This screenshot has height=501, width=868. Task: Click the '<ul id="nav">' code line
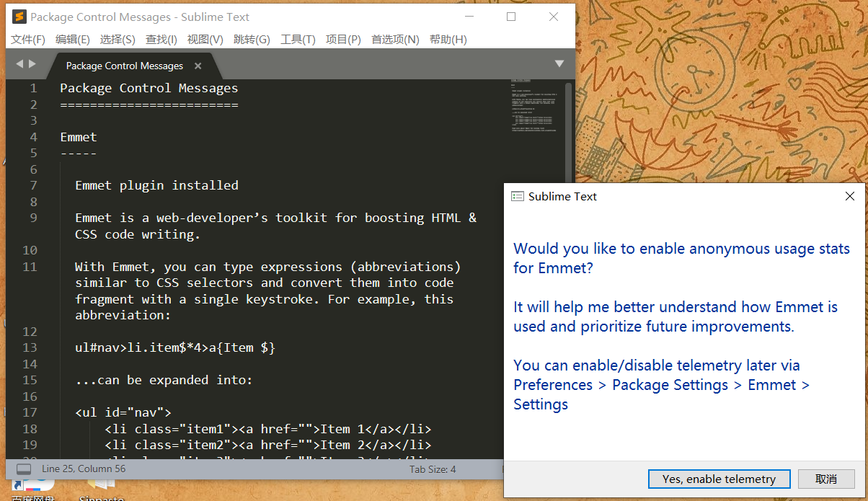coord(123,412)
